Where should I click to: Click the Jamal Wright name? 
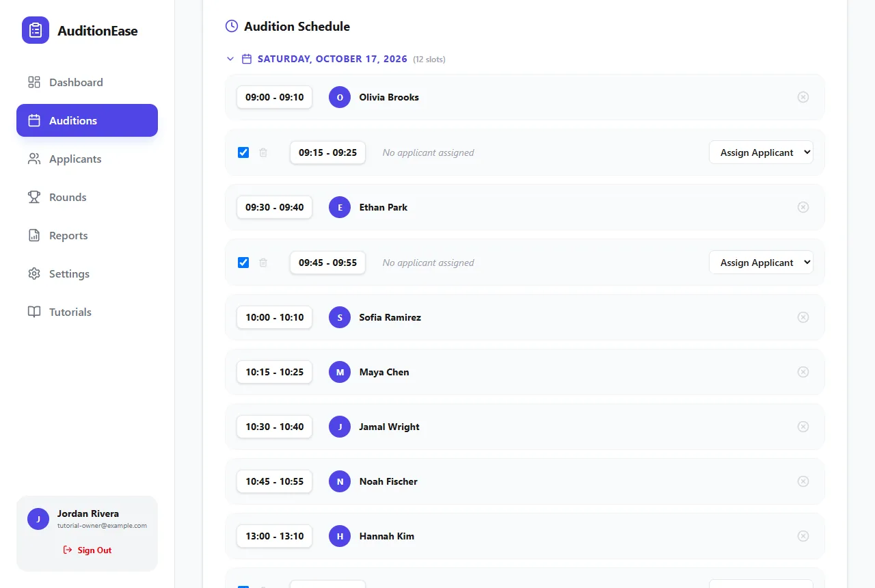click(x=390, y=427)
